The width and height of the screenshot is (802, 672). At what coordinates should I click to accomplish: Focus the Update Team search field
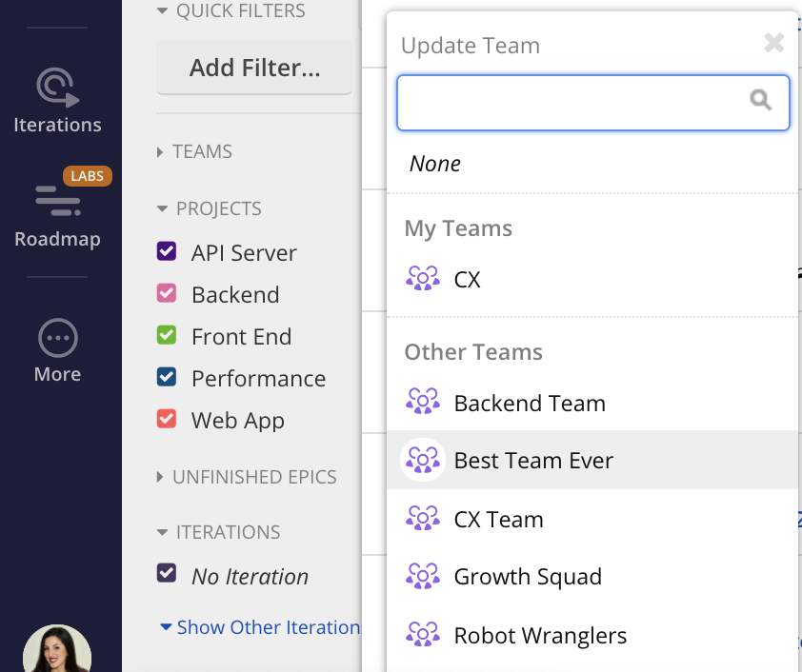click(x=593, y=103)
